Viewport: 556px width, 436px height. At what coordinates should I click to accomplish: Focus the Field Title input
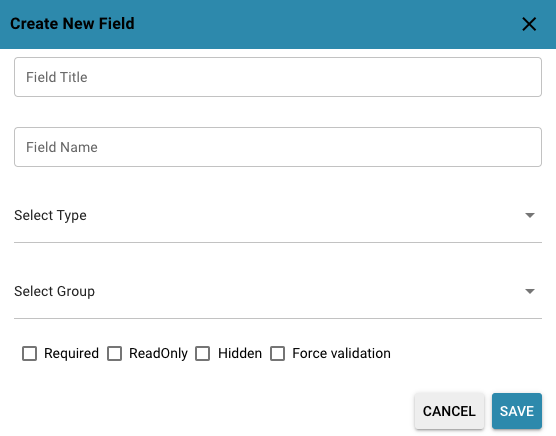coord(278,77)
